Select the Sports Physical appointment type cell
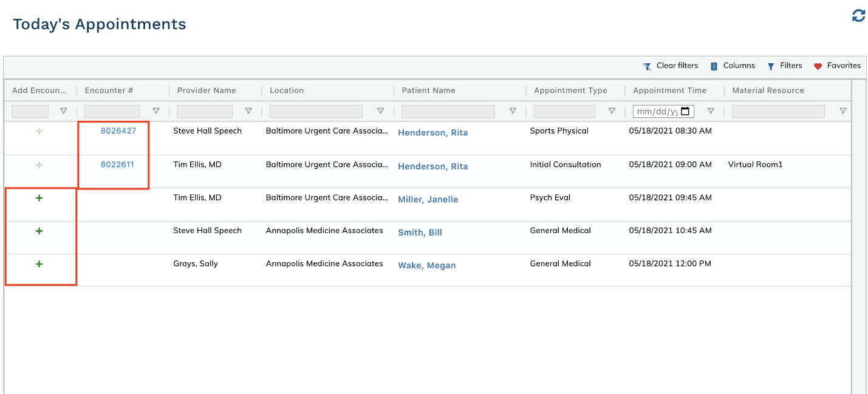868x394 pixels. pyautogui.click(x=559, y=131)
